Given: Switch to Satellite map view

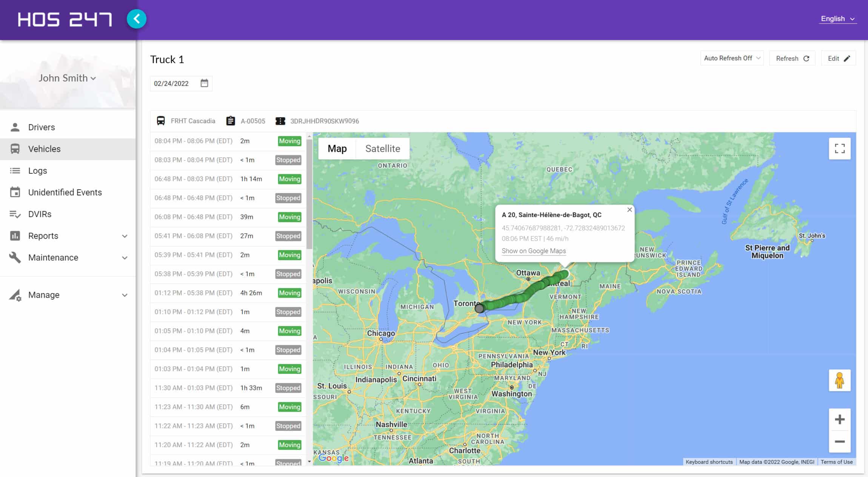Looking at the screenshot, I should 383,149.
